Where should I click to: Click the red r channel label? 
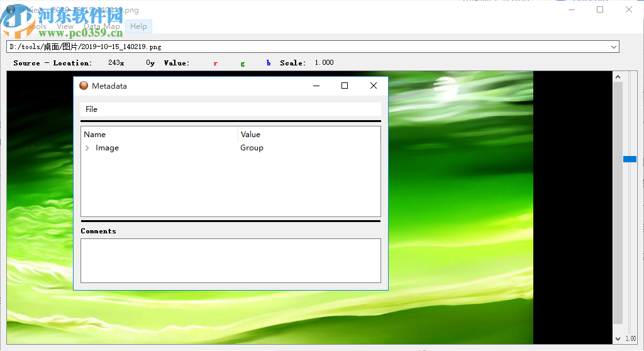pyautogui.click(x=215, y=64)
